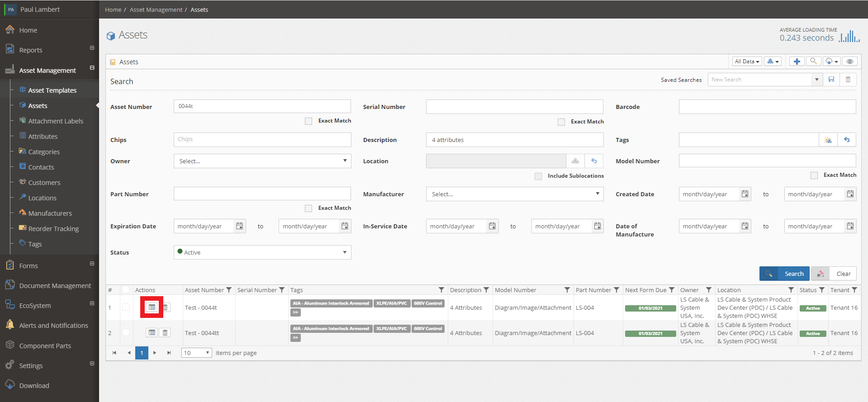868x402 pixels.
Task: Open calendar for Date of Manufacture end
Action: pyautogui.click(x=850, y=226)
